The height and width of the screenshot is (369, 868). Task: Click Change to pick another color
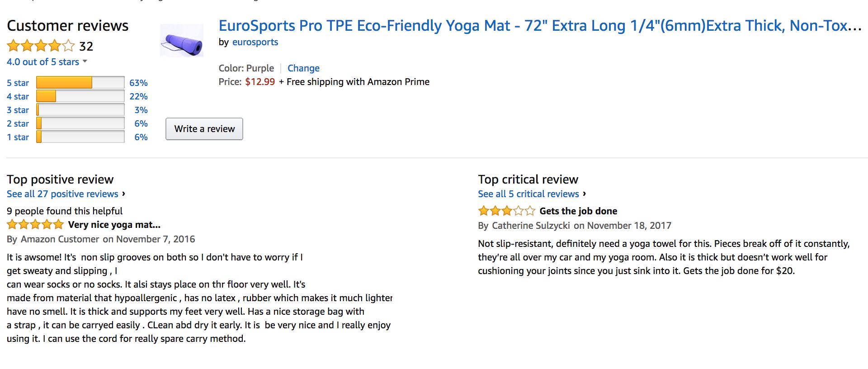click(x=303, y=68)
